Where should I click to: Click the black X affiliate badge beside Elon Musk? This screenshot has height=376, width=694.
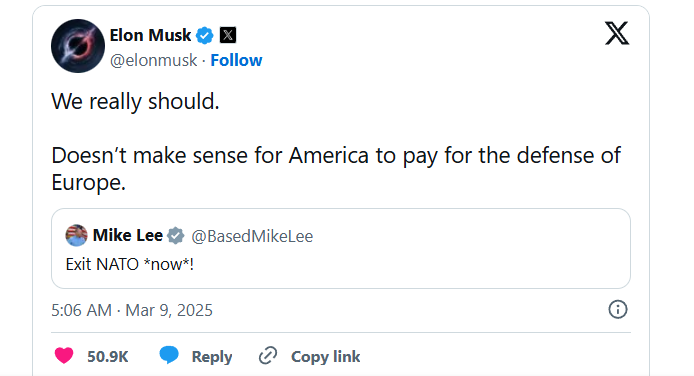(228, 35)
